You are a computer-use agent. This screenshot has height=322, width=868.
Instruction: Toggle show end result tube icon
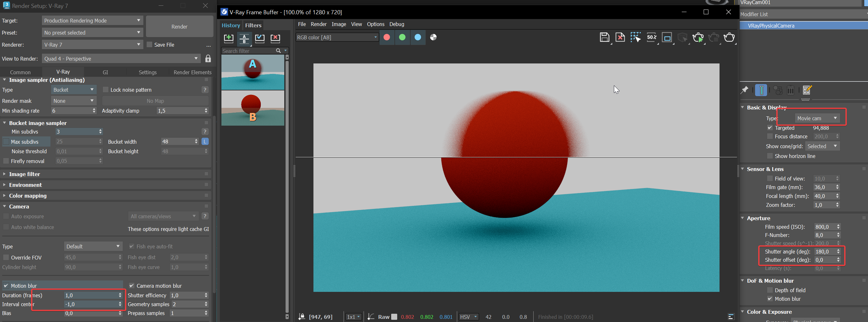[x=761, y=90]
